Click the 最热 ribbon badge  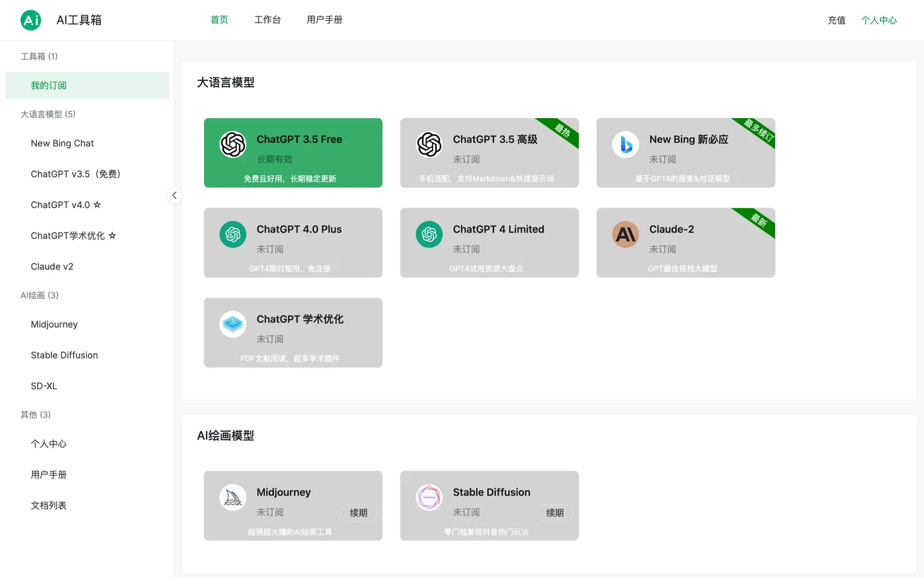pyautogui.click(x=563, y=130)
